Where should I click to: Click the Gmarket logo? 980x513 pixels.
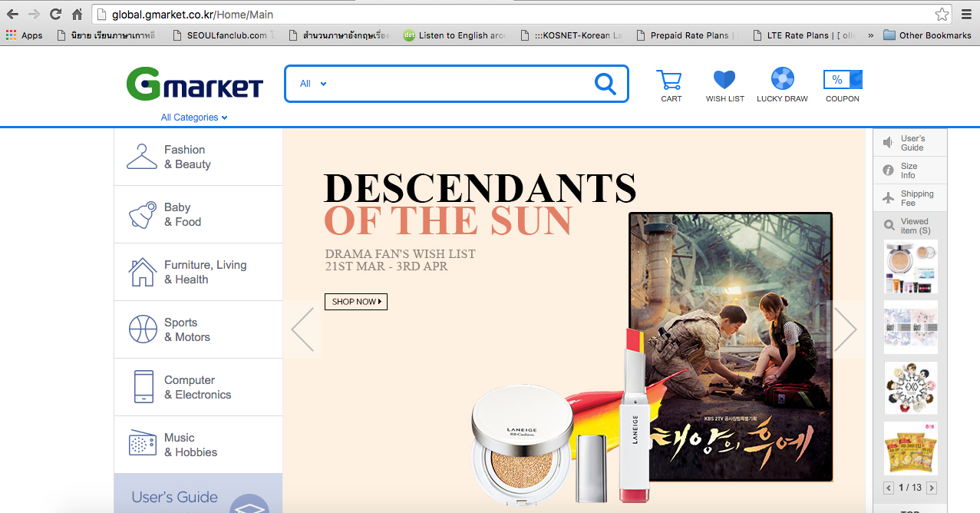click(x=195, y=84)
